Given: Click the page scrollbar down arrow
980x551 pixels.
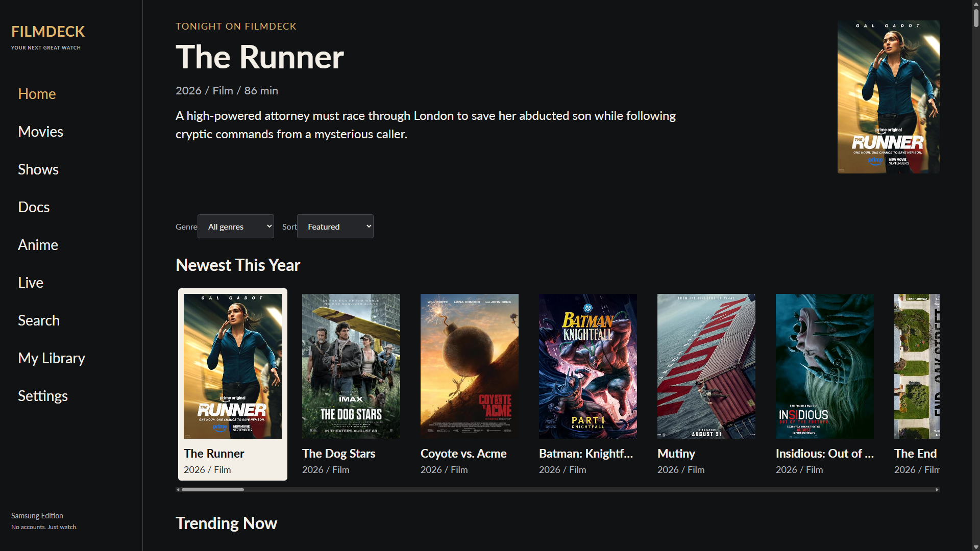Looking at the screenshot, I should [976, 547].
